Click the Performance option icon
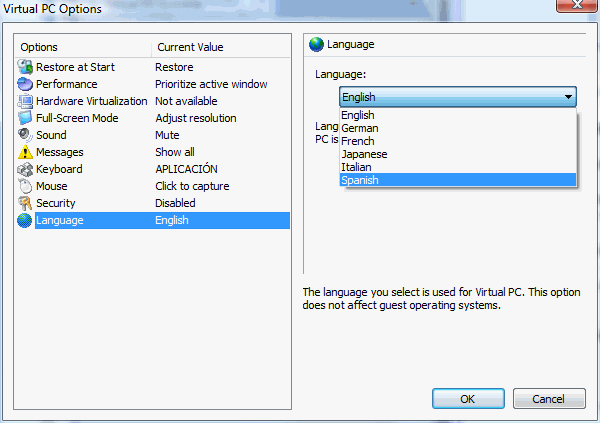 [x=25, y=84]
